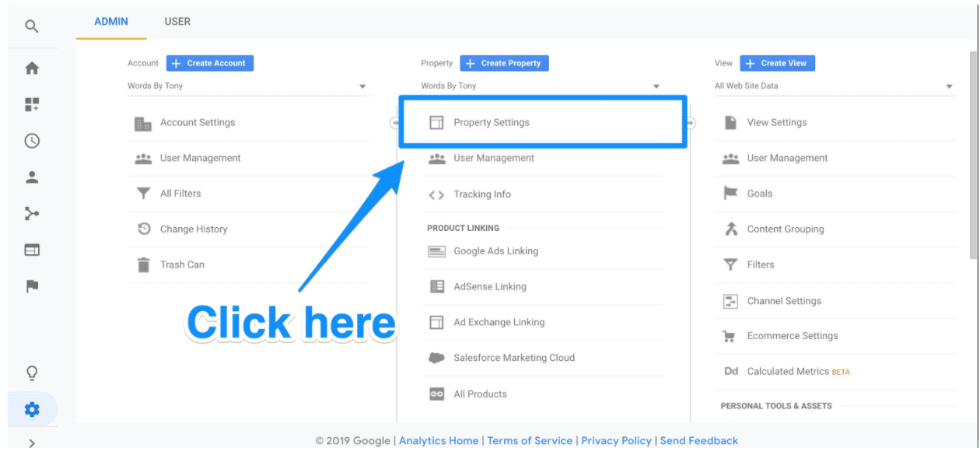
Task: Expand the sidebar with bottom chevron
Action: click(x=32, y=443)
